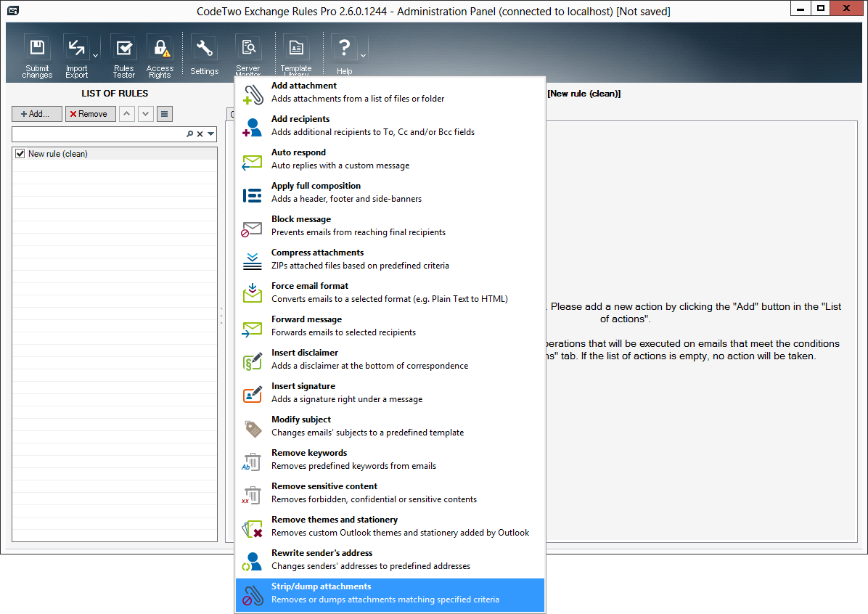
Task: Open the Rules Tester tool
Action: 123,49
